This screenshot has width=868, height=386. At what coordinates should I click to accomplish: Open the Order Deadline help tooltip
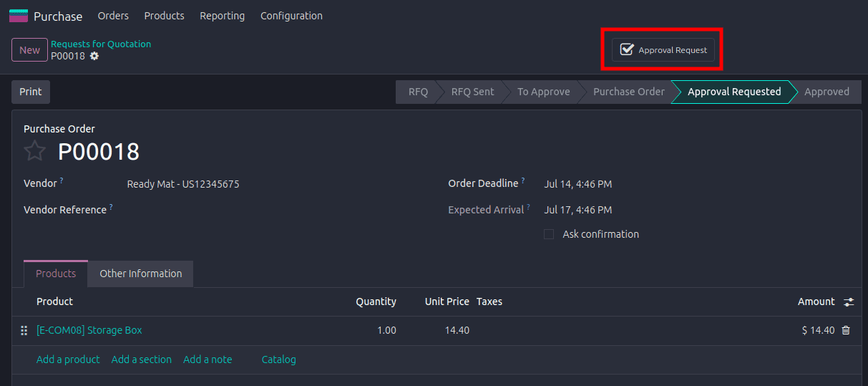pyautogui.click(x=523, y=180)
